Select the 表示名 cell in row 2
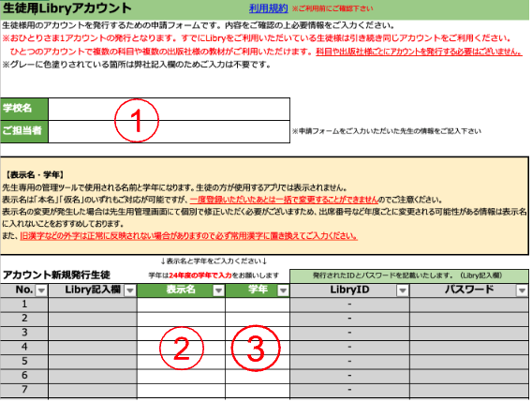Screen dimensions: 532x402 point(181,319)
